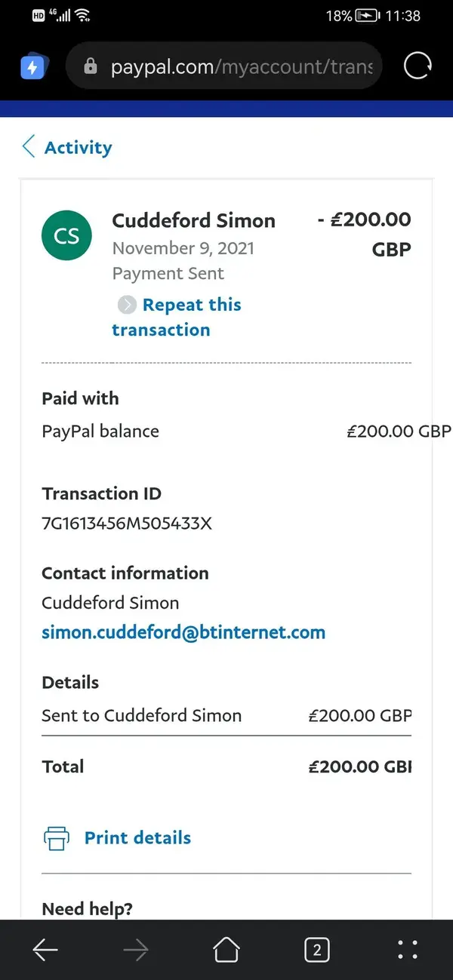Screen dimensions: 453x980
Task: Open the browser four-dot menu
Action: pyautogui.click(x=407, y=950)
